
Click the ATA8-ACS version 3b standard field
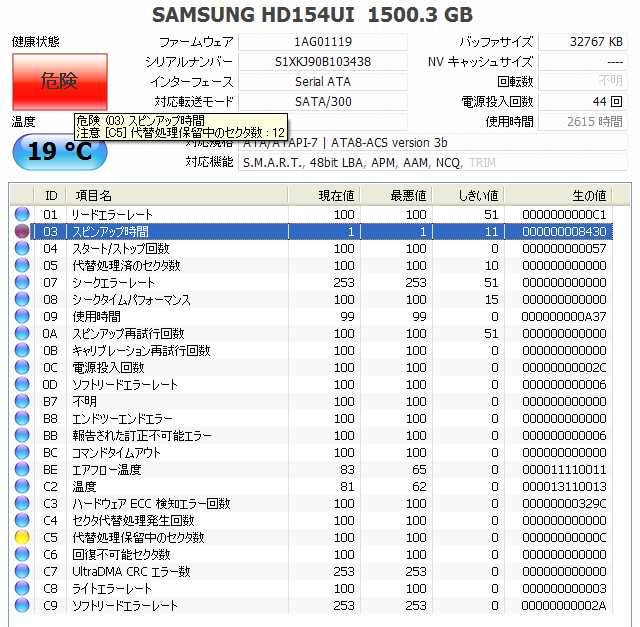(x=433, y=142)
